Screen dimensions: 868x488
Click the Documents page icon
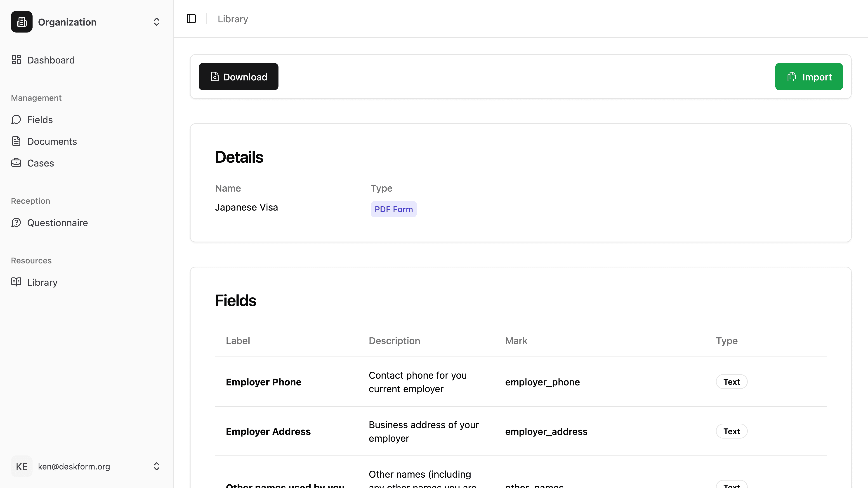tap(16, 141)
